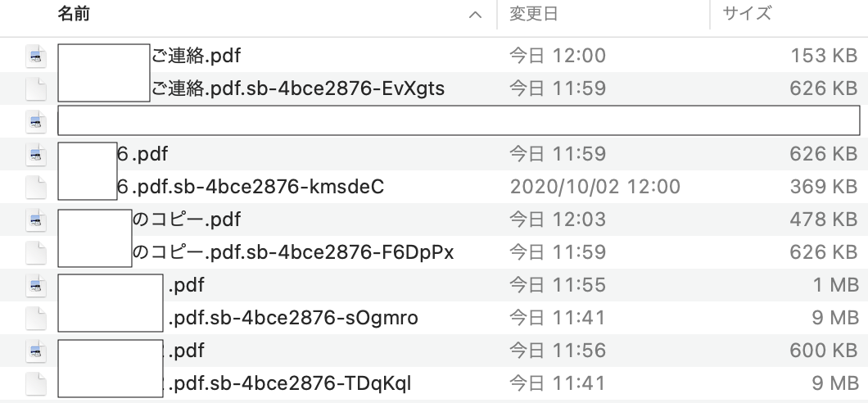868x403 pixels.
Task: Click the 2020/10/02 12:00 modified date
Action: [x=594, y=187]
